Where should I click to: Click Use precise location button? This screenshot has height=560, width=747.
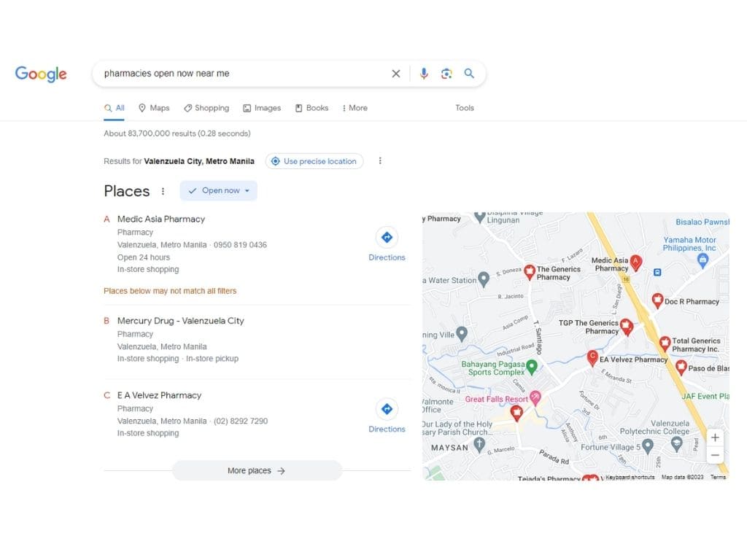click(x=314, y=161)
